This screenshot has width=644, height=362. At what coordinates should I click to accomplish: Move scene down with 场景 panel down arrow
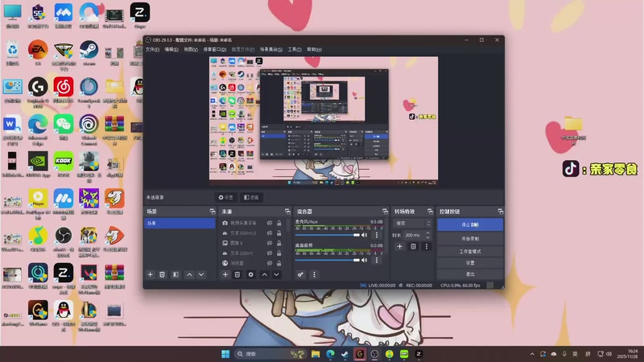point(201,274)
